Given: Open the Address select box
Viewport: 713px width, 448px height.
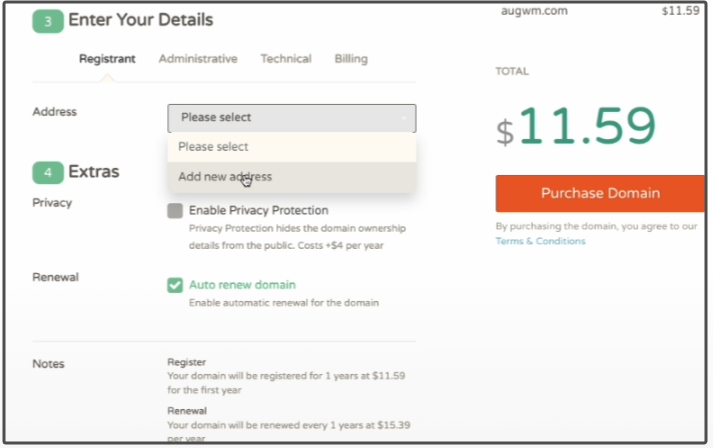Looking at the screenshot, I should (291, 118).
